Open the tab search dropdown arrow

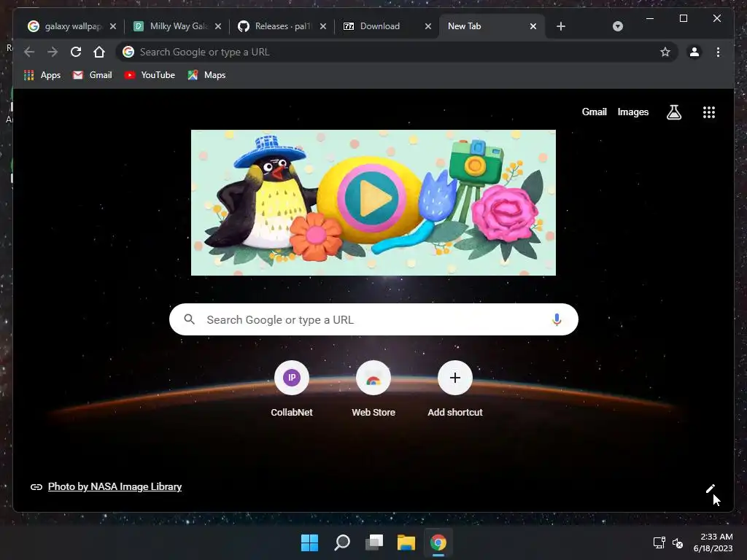[617, 26]
